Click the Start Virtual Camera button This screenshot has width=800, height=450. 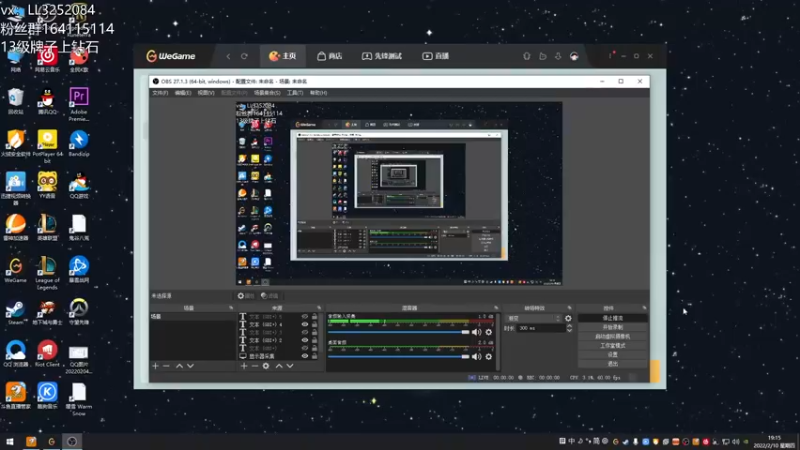(x=613, y=336)
